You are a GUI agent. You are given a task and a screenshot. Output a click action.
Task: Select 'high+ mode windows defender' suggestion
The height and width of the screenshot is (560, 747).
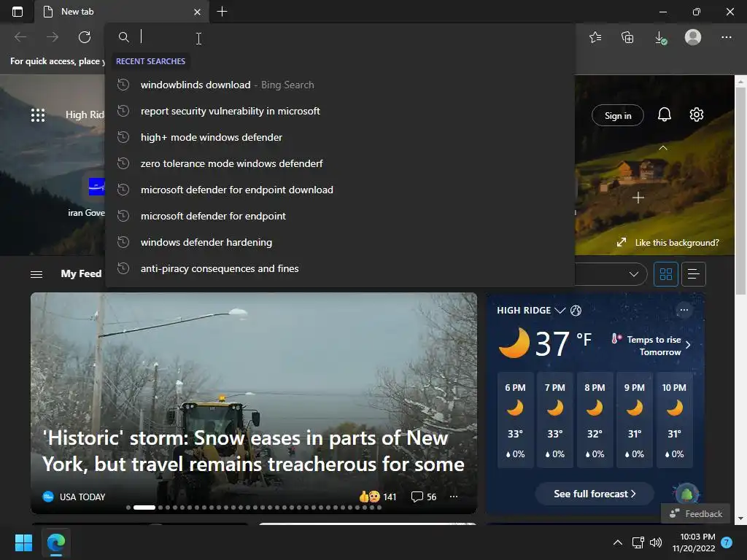340,137
